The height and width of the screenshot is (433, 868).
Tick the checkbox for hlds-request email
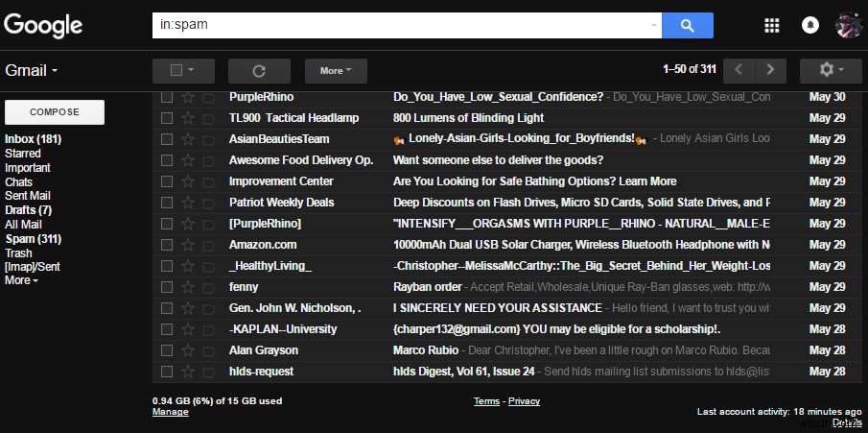[167, 372]
